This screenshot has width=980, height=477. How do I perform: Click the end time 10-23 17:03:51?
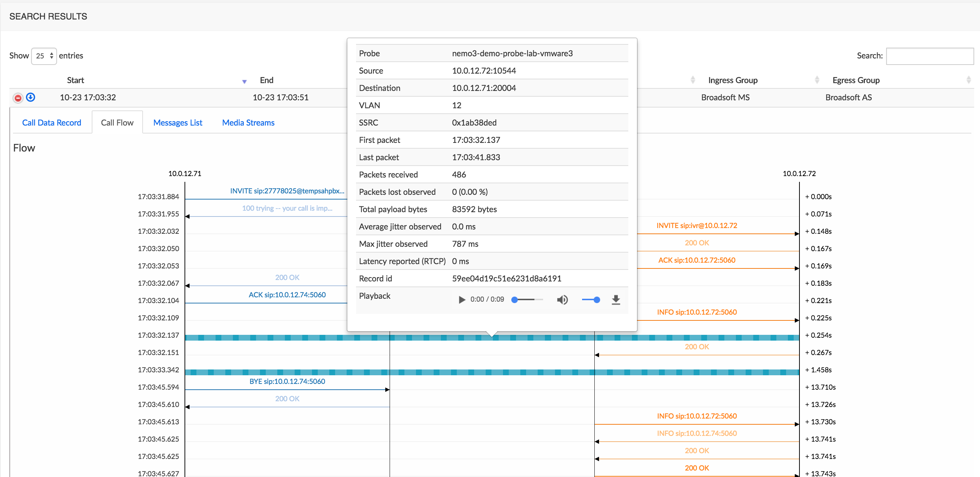pyautogui.click(x=280, y=97)
